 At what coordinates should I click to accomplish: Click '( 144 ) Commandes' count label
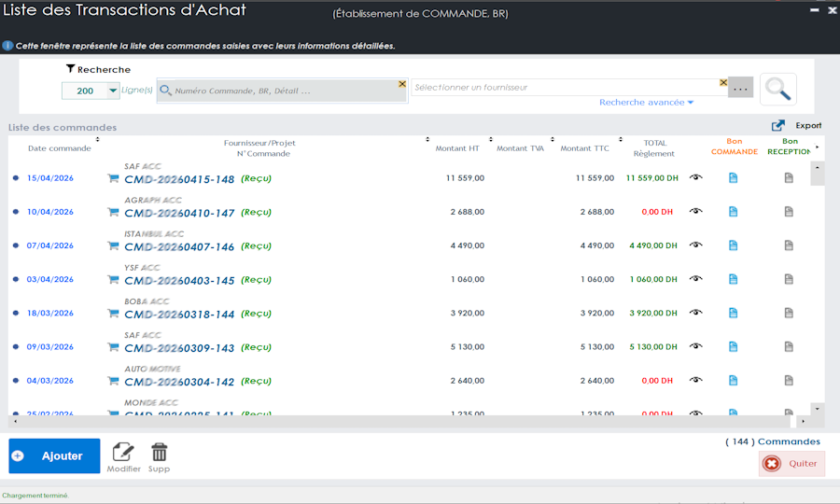(x=773, y=441)
